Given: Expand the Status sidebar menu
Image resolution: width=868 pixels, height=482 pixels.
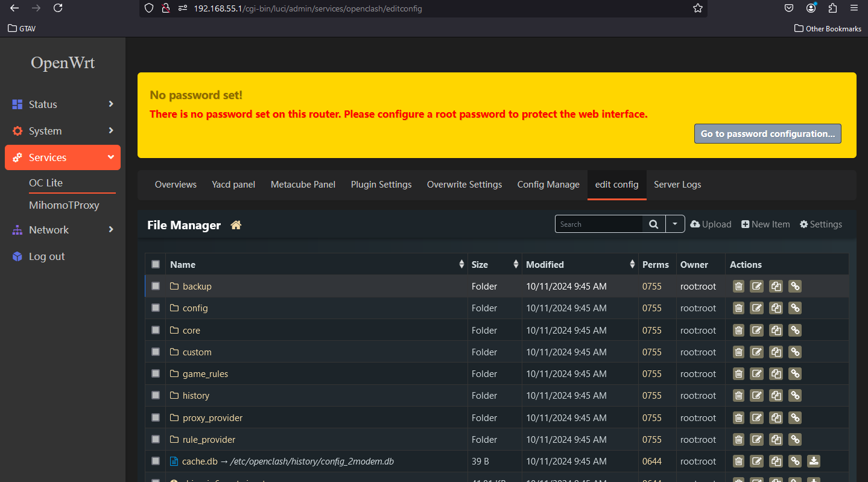Looking at the screenshot, I should (x=63, y=104).
